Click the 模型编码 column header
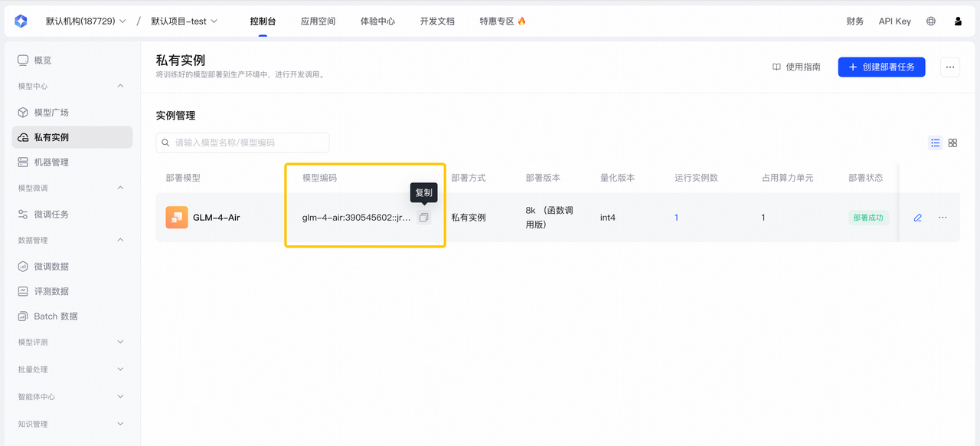This screenshot has height=446, width=980. click(x=319, y=178)
